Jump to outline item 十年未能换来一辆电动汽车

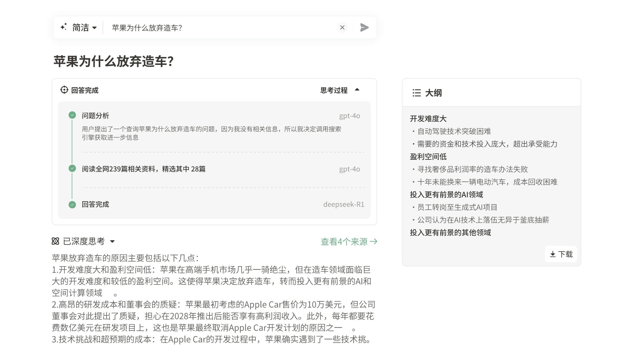(x=487, y=182)
